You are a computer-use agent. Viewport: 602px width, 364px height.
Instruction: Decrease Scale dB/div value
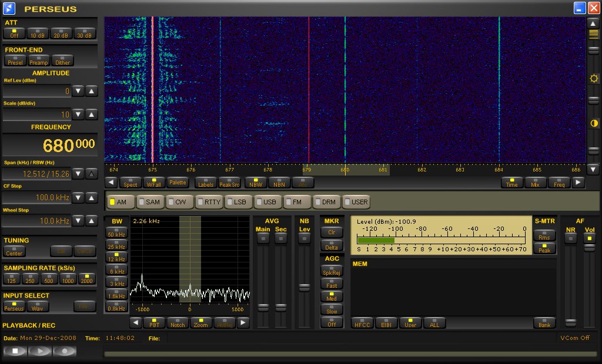point(78,114)
